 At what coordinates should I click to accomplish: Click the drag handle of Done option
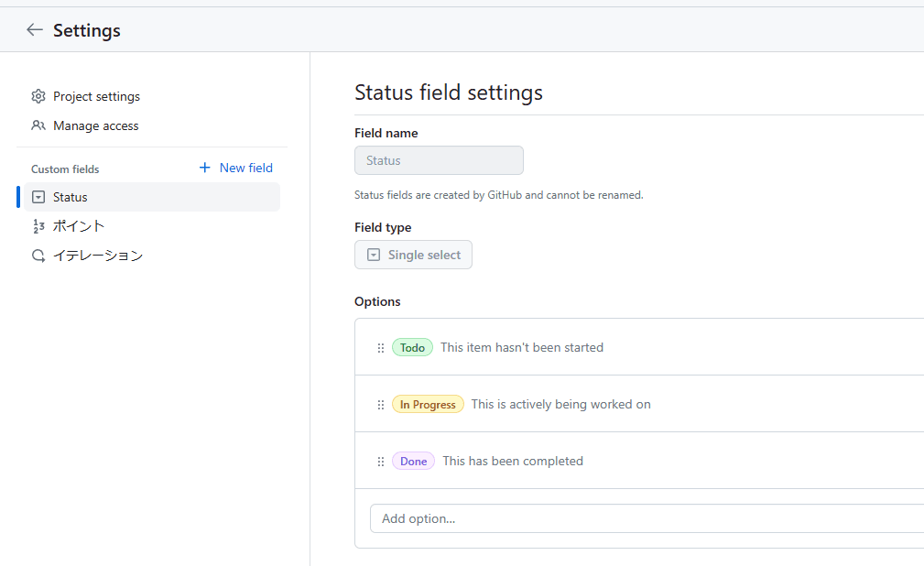pos(381,462)
